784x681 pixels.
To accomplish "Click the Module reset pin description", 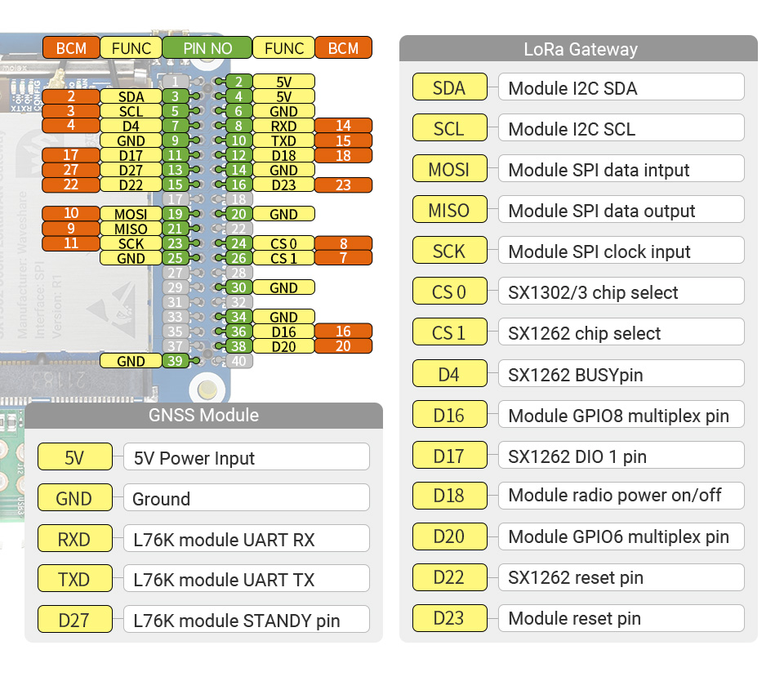I will click(621, 618).
